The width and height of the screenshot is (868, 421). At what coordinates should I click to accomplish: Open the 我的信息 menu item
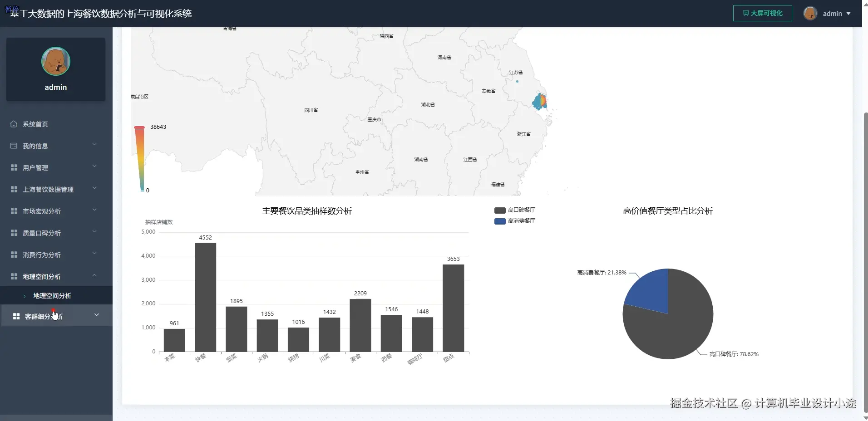click(x=56, y=146)
